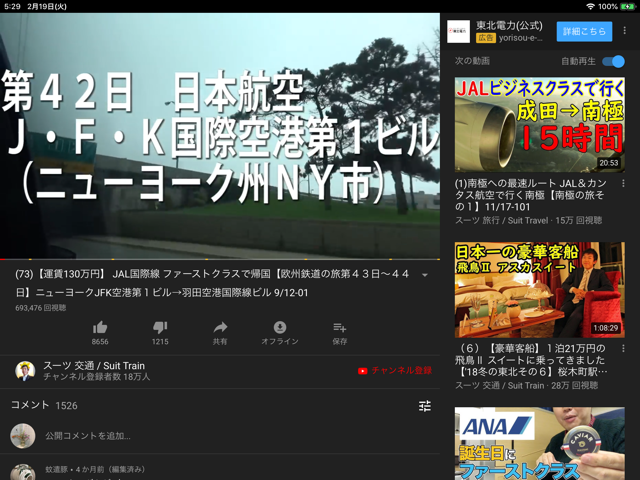Tap スーツ 旅行 / Suit Travel · 15万 回視聴
Viewport: 640px width, 480px height.
tap(529, 220)
